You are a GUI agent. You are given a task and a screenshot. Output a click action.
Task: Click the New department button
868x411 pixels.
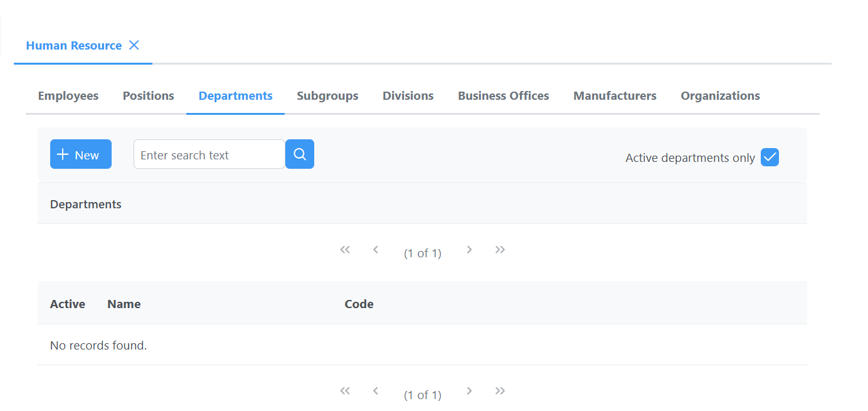tap(81, 154)
